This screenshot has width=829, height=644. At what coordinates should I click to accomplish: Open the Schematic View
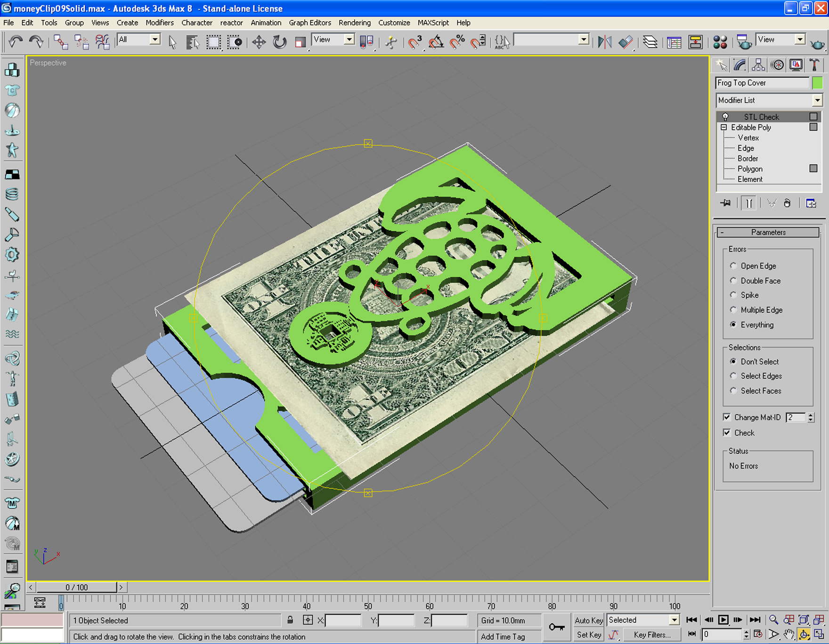click(696, 42)
